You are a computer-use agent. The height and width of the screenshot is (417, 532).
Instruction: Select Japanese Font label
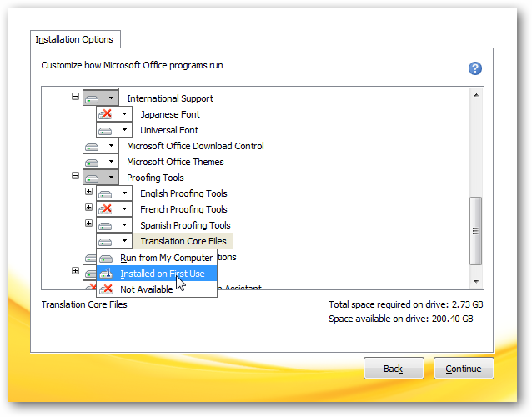170,114
